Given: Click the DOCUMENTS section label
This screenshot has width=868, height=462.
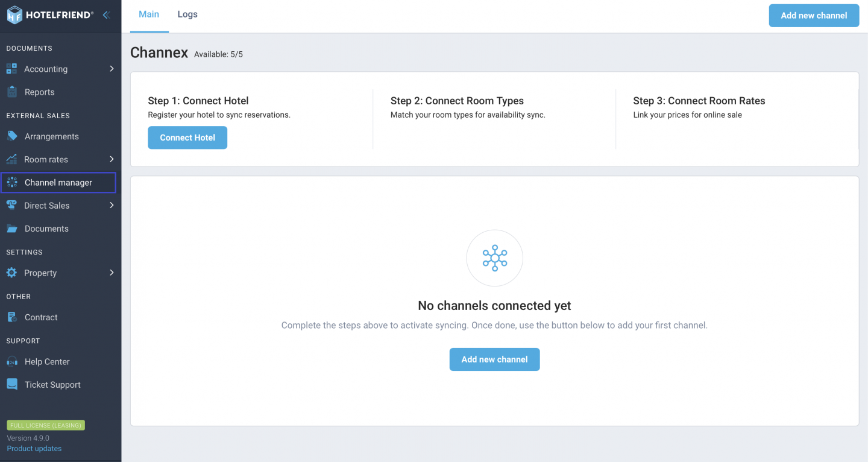Looking at the screenshot, I should click(29, 48).
